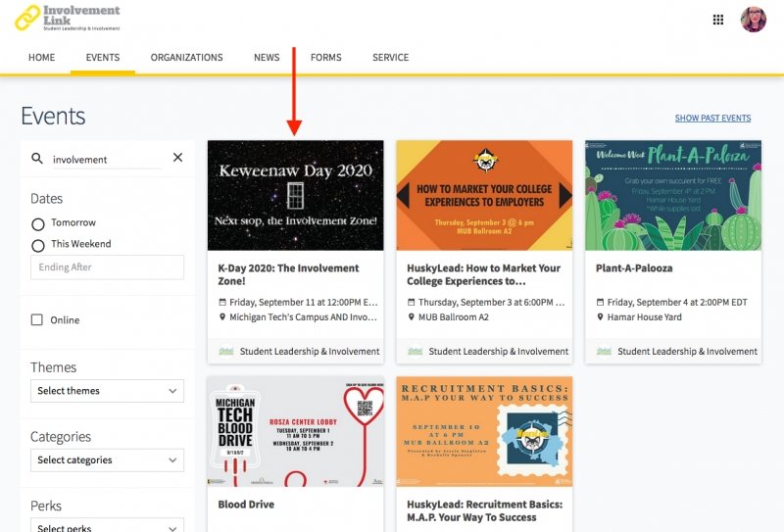The image size is (784, 532).
Task: Open the SERVICE tab
Action: pos(390,58)
